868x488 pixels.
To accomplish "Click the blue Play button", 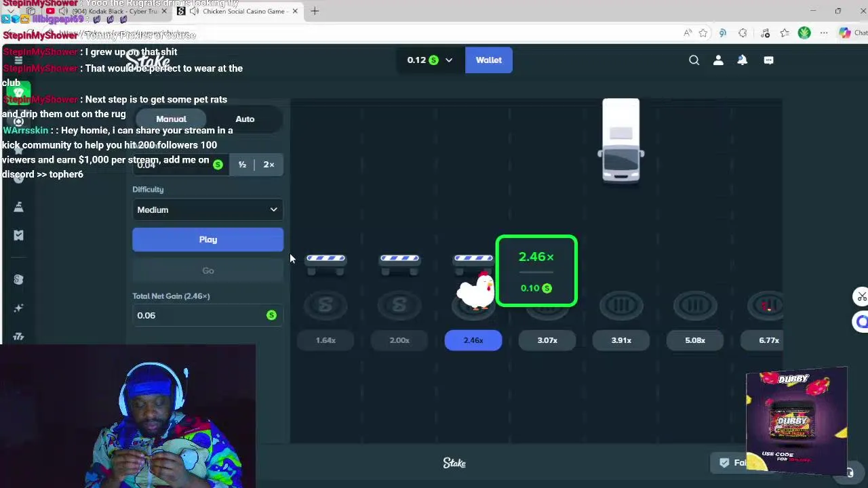I will click(208, 239).
